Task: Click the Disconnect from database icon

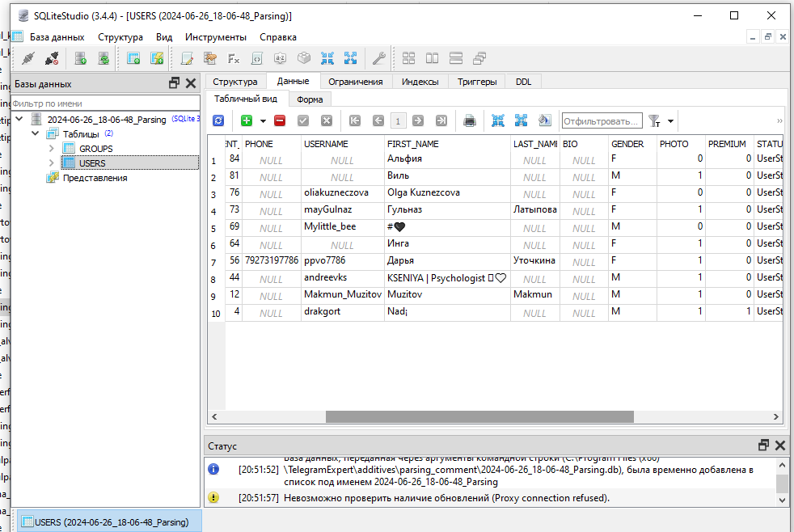Action: point(52,58)
